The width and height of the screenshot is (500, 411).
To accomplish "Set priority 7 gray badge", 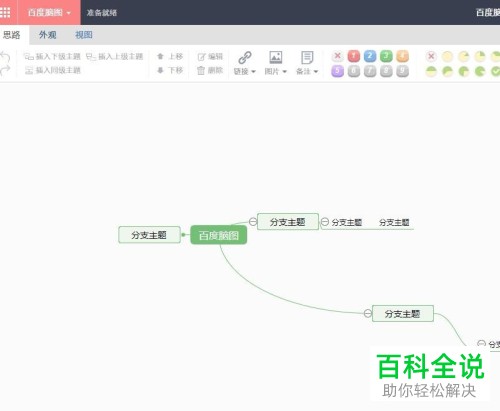I will (x=370, y=71).
